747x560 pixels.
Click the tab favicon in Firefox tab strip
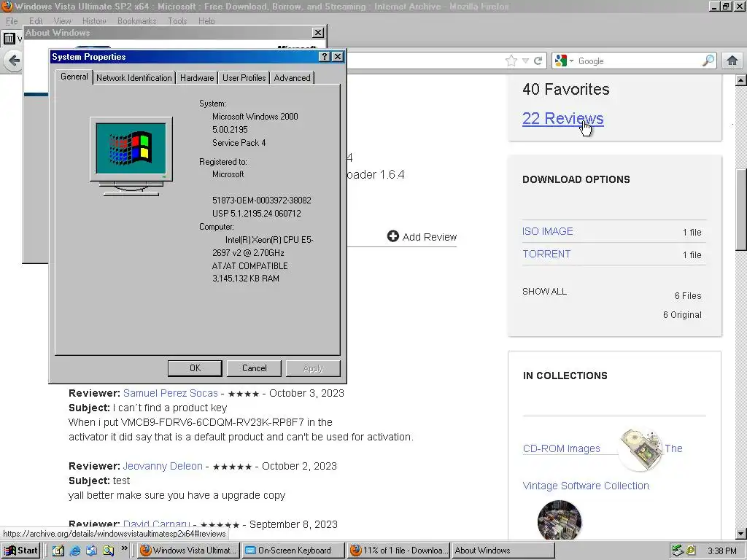(9, 38)
